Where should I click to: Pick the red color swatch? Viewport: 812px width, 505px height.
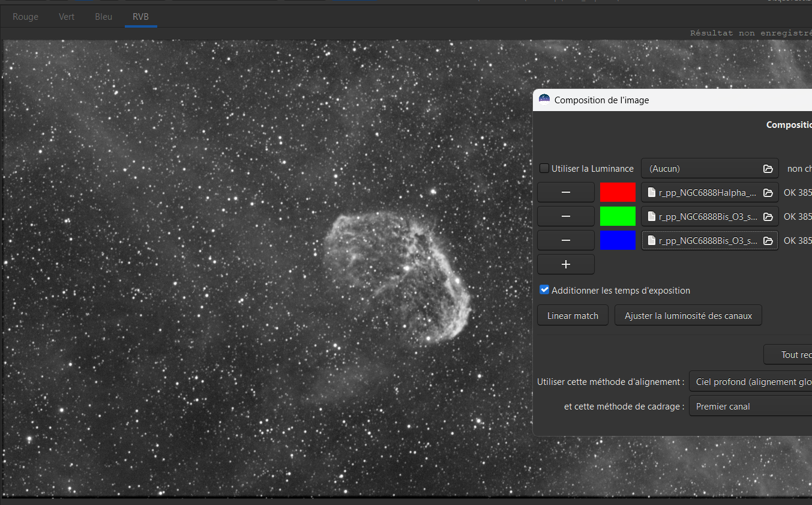618,192
